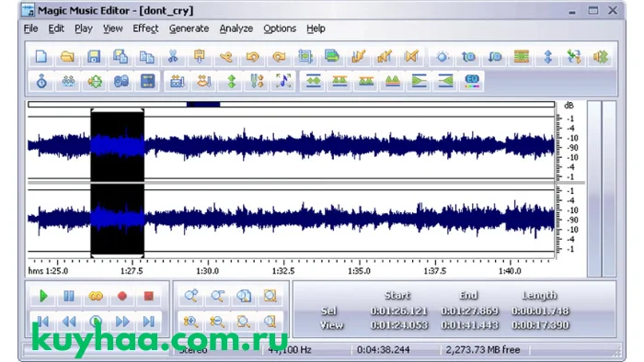This screenshot has width=644, height=362.
Task: Click the blue square with arrows icon
Action: 148,81
